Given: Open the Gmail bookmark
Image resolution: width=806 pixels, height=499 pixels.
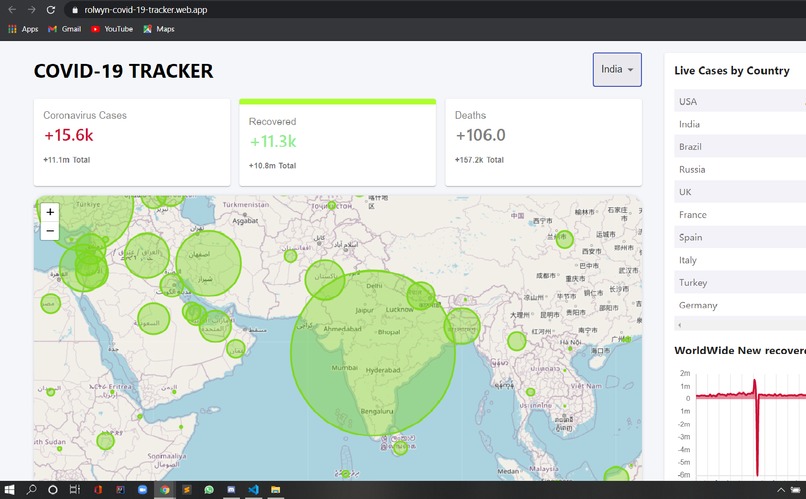Looking at the screenshot, I should (64, 29).
